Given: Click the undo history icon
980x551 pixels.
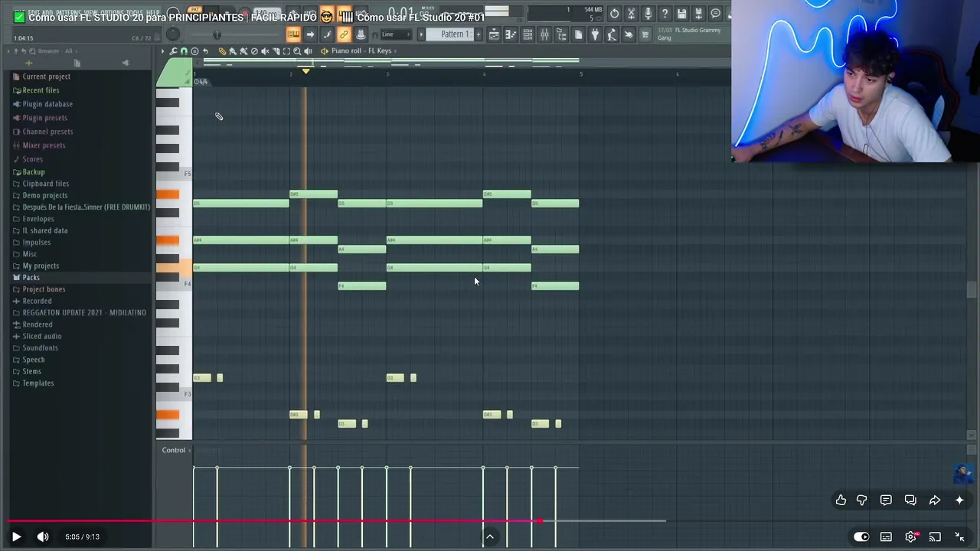Looking at the screenshot, I should [614, 14].
